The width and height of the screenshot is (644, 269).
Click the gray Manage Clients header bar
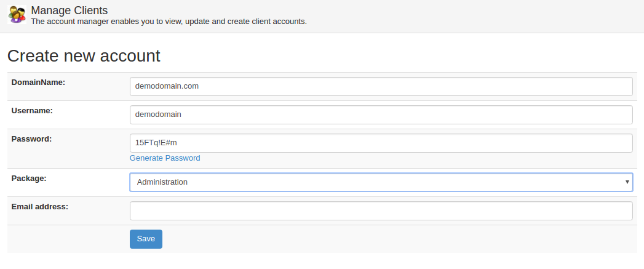pyautogui.click(x=322, y=17)
